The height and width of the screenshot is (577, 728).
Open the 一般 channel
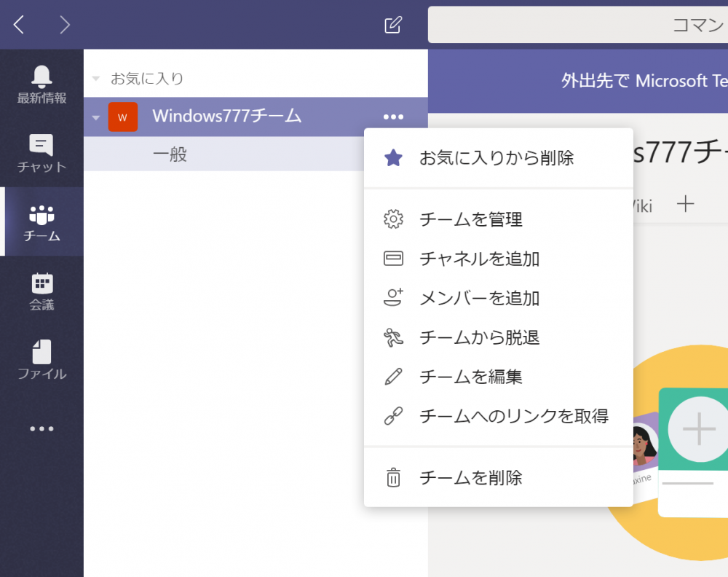tap(170, 154)
